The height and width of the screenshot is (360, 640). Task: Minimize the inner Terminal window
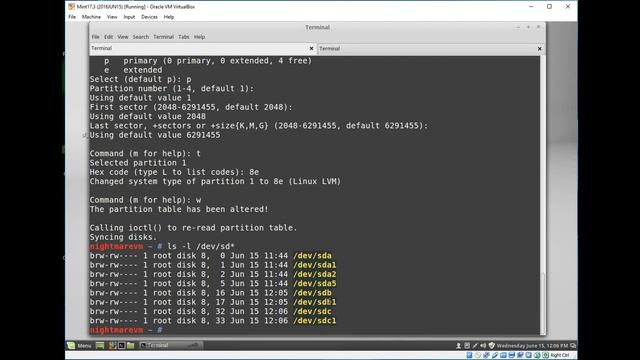pos(518,27)
